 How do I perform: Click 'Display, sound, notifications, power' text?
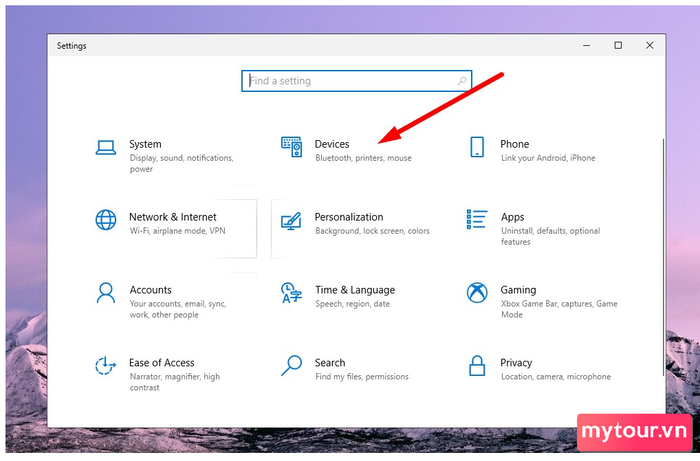[182, 163]
